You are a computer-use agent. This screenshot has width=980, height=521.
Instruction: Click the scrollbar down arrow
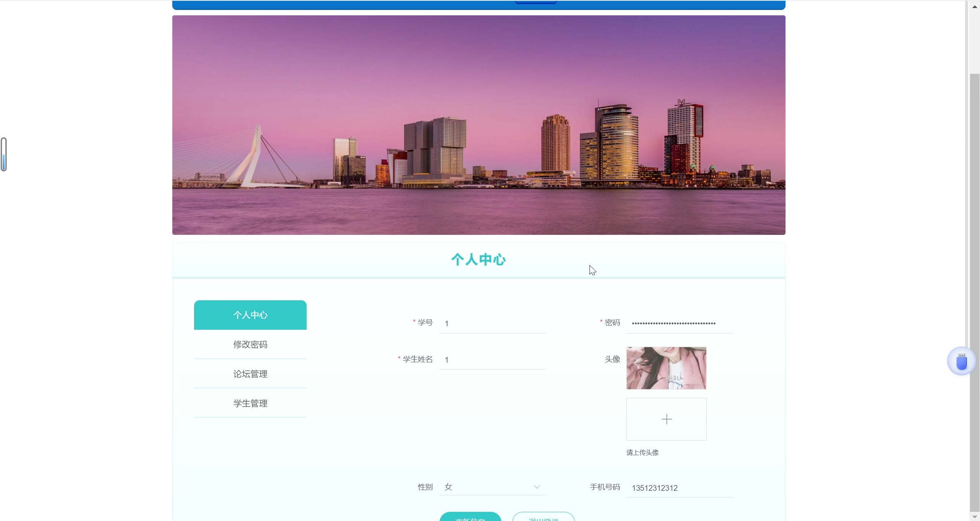point(975,516)
